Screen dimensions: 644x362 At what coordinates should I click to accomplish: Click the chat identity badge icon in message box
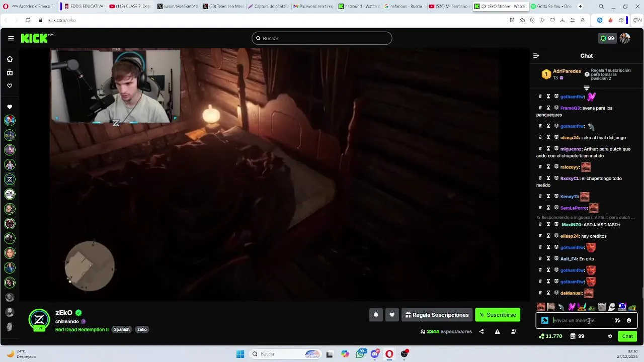coord(544,320)
